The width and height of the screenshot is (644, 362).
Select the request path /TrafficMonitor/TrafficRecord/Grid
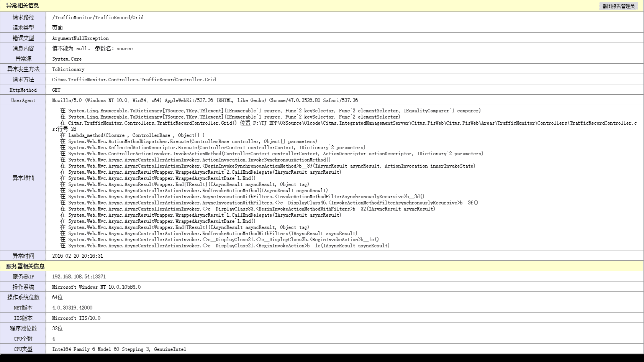(x=98, y=17)
